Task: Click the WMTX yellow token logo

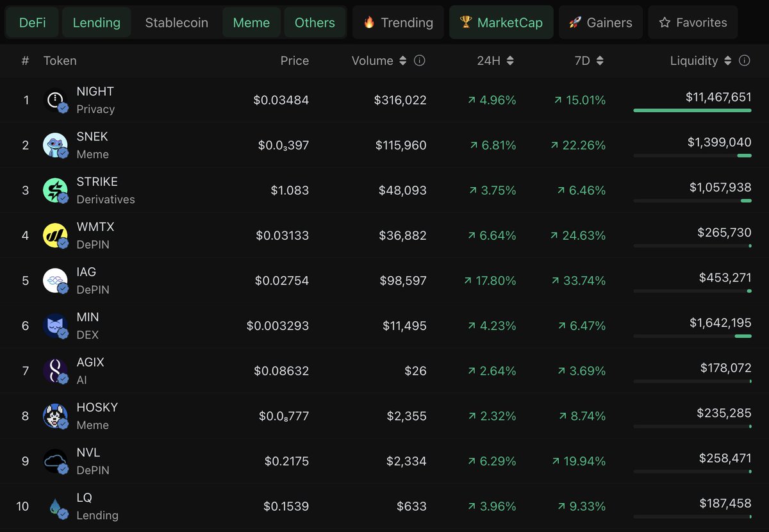Action: click(55, 235)
